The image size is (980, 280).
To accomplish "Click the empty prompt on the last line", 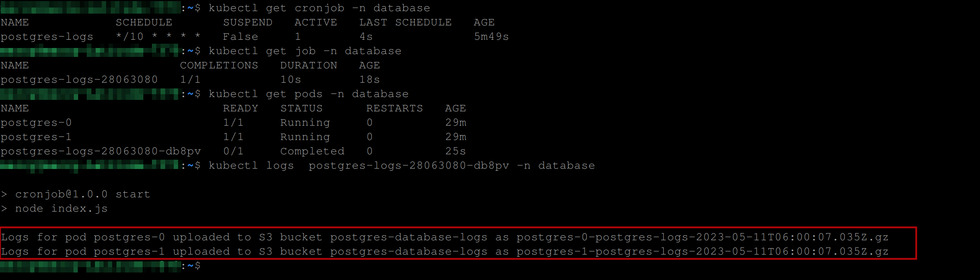I will point(205,266).
